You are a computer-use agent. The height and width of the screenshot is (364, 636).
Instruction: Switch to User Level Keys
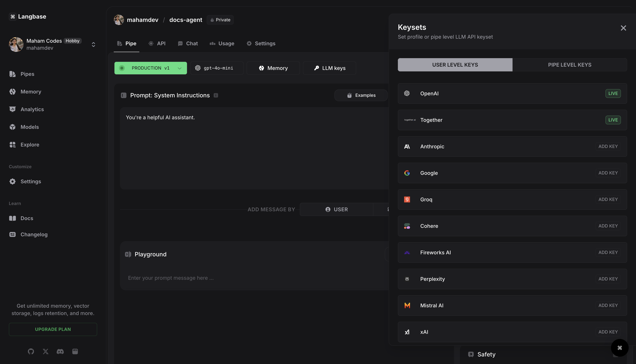455,65
